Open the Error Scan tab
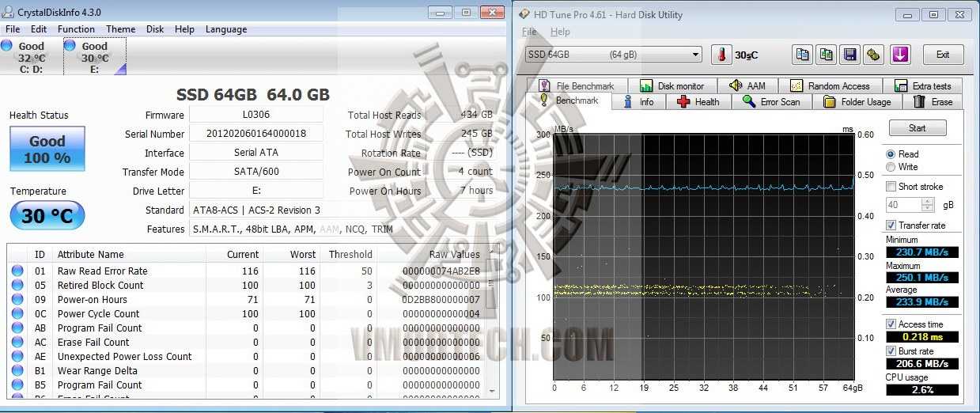 (771, 101)
